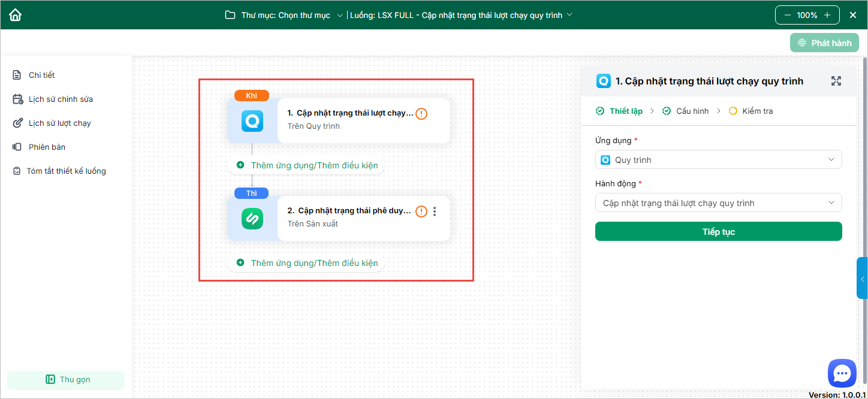Click the 100% zoom level value
Image resolution: width=868 pixels, height=399 pixels.
[x=807, y=15]
